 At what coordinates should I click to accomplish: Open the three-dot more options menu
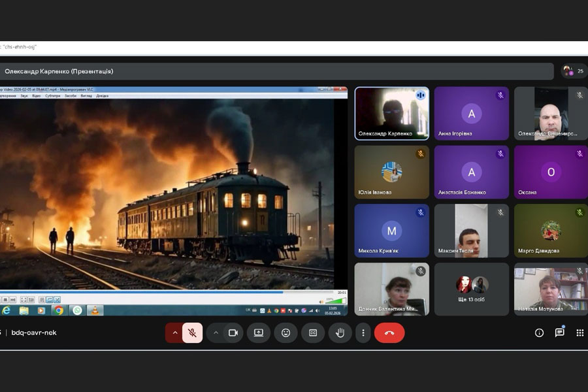pos(363,333)
